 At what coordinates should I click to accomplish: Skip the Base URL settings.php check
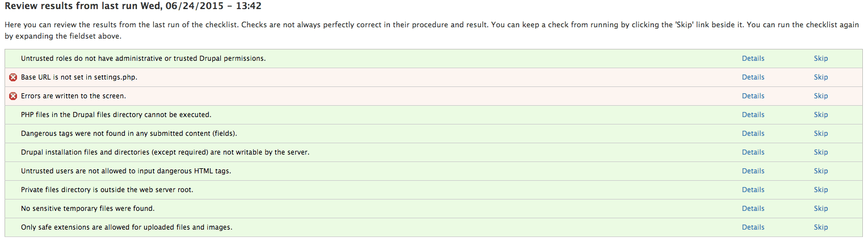coord(821,77)
